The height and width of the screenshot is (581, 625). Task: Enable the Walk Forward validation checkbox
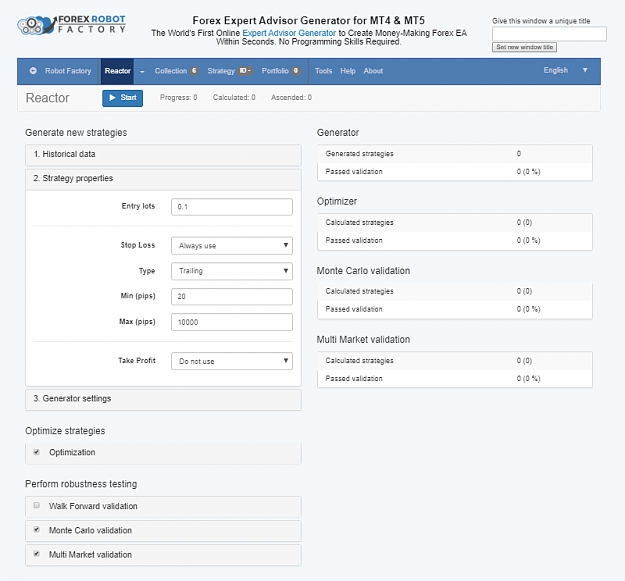click(x=37, y=505)
